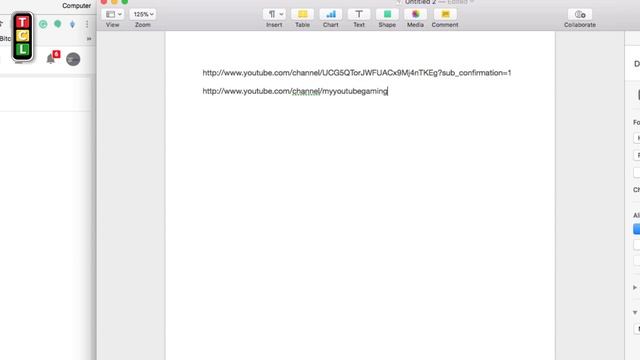Click the "Computer" label in browser window

[76, 6]
